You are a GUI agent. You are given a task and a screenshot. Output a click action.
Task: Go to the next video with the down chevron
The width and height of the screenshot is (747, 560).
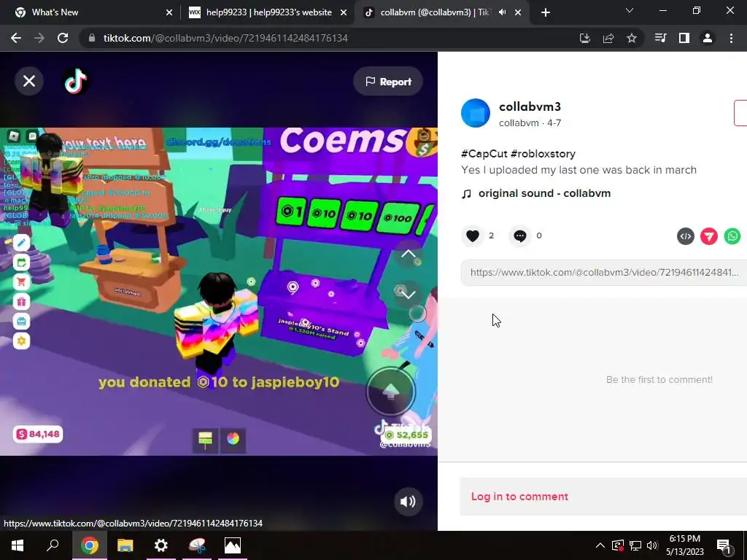tap(409, 295)
